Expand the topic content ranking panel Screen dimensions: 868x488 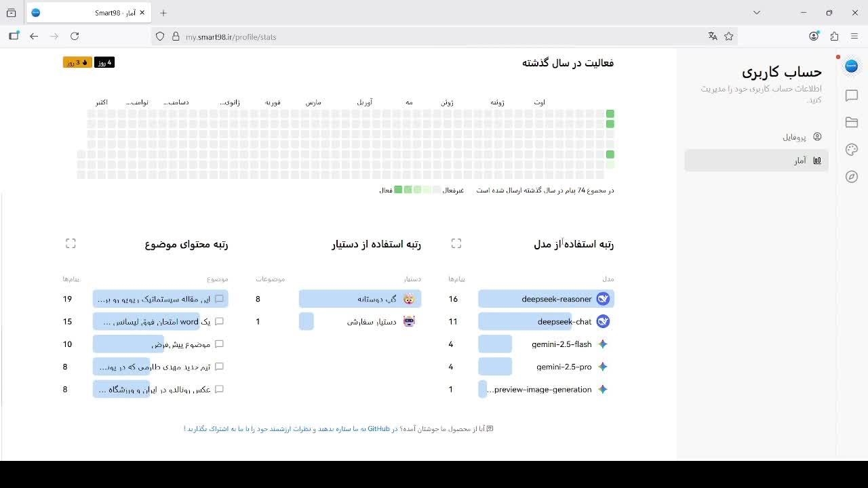[71, 243]
